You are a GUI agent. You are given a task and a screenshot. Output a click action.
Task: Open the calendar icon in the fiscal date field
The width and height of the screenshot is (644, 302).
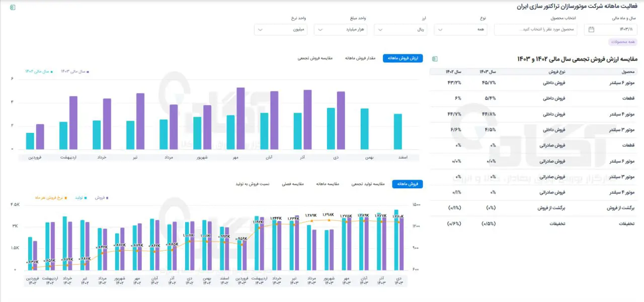pyautogui.click(x=592, y=29)
